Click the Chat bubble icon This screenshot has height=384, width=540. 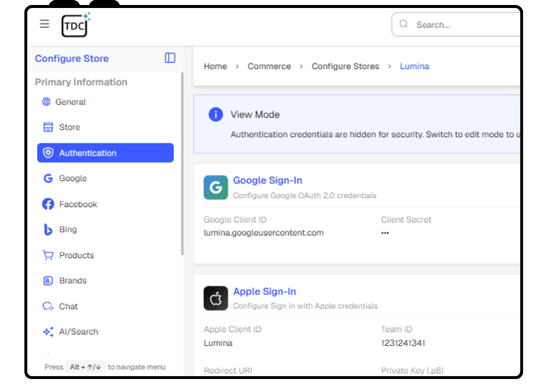tap(48, 306)
